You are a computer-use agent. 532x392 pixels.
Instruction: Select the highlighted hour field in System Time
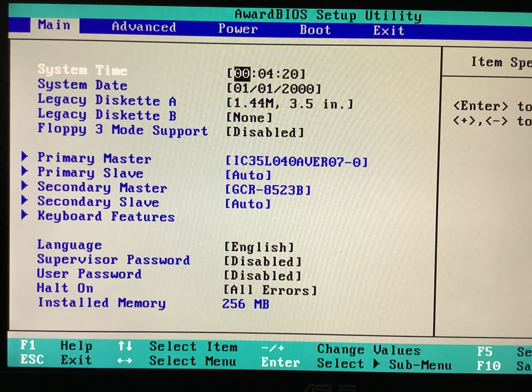[x=242, y=73]
